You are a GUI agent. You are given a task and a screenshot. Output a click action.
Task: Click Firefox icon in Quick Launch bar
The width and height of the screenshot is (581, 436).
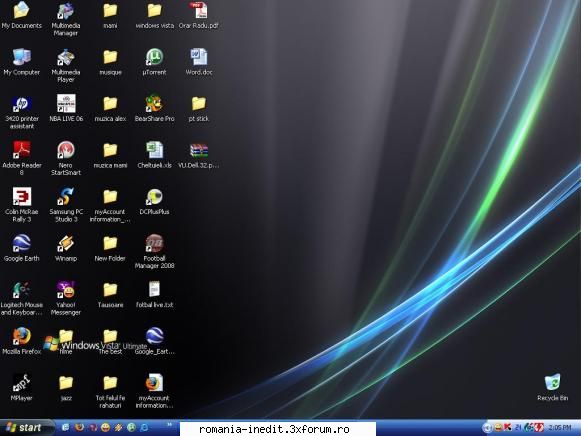tap(79, 427)
